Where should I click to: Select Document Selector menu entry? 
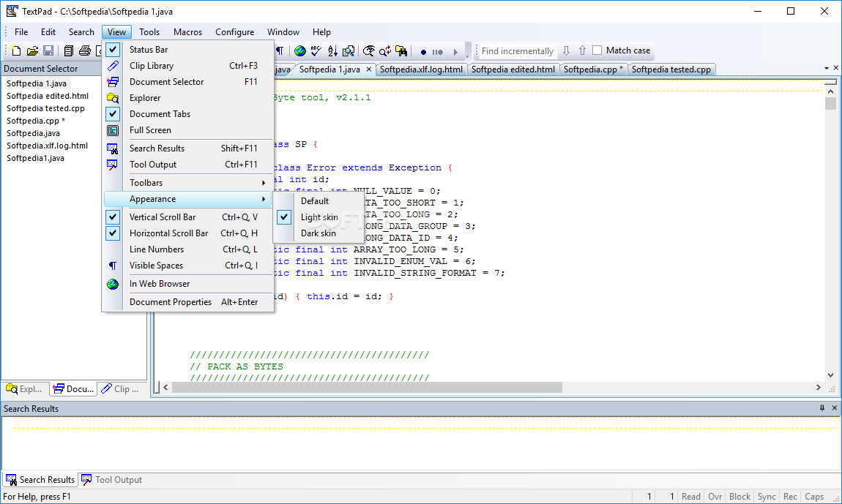[x=188, y=82]
